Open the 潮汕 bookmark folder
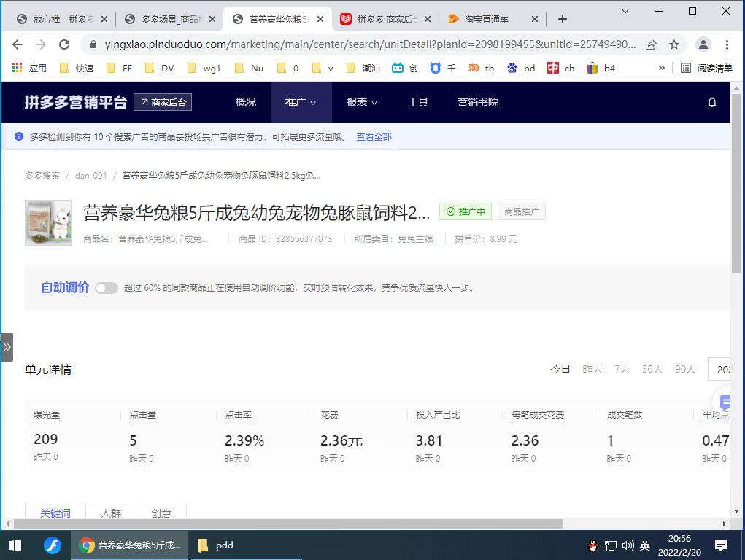745x560 pixels. tap(363, 69)
